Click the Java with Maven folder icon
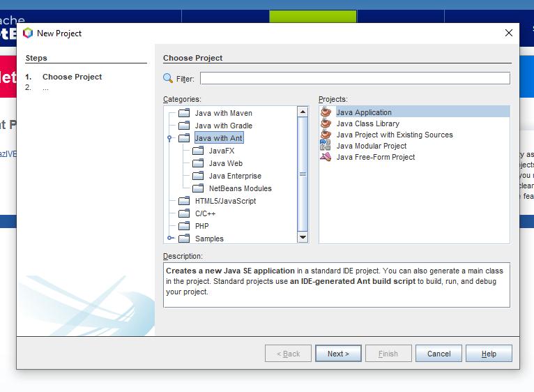 (x=184, y=113)
